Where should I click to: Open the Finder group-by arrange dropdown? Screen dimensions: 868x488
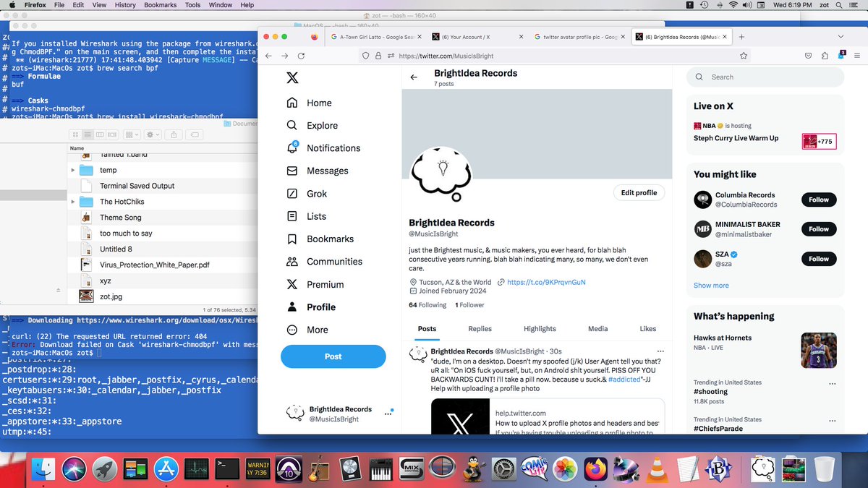pos(132,134)
